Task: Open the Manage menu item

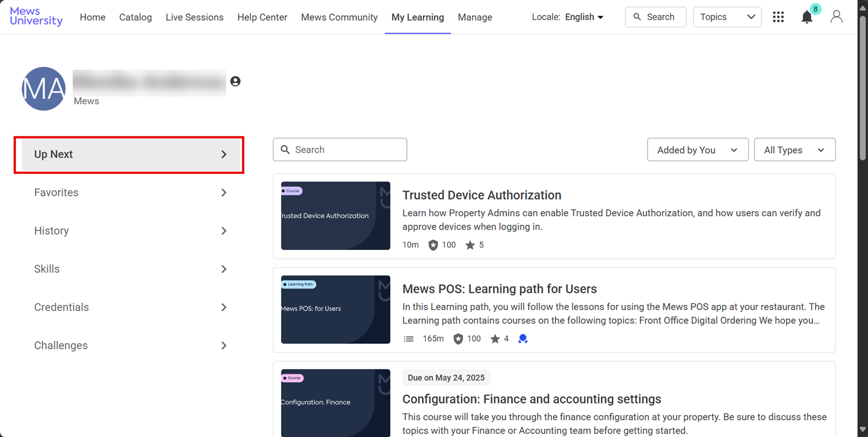Action: pyautogui.click(x=475, y=17)
